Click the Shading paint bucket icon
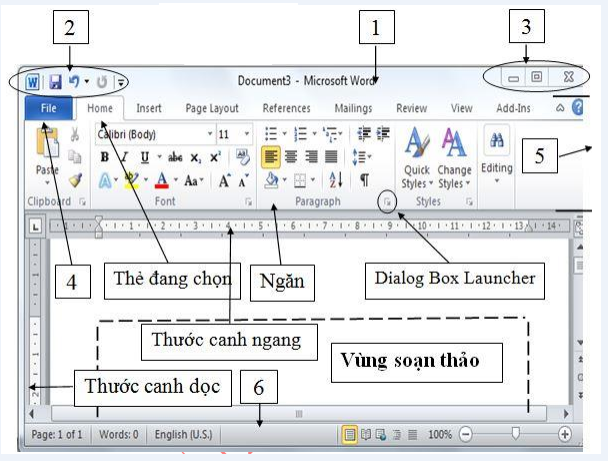Viewport: 608px width, 461px height. (271, 180)
